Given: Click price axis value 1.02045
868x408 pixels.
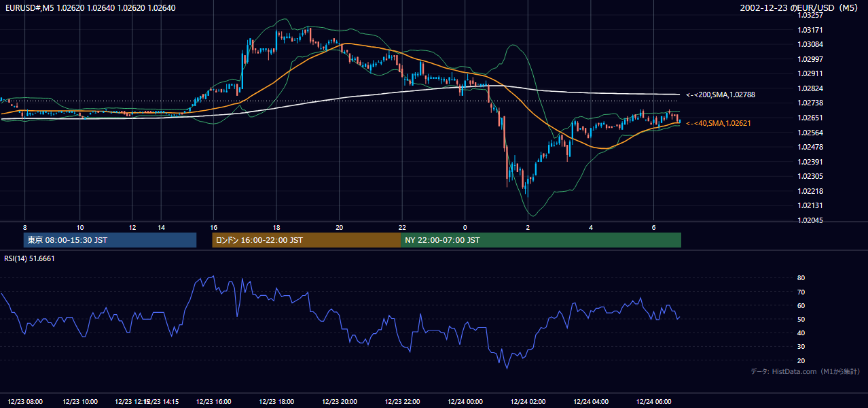Looking at the screenshot, I should (810, 220).
